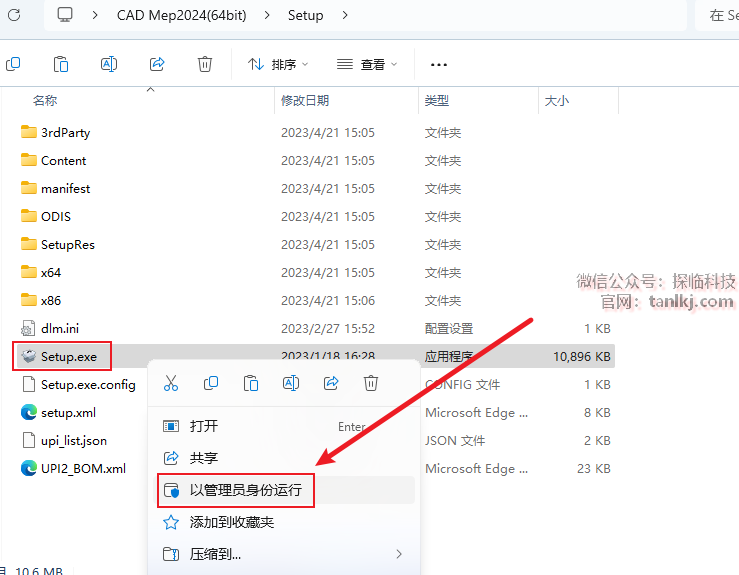
Task: Click the share icon in top toolbar
Action: click(157, 64)
